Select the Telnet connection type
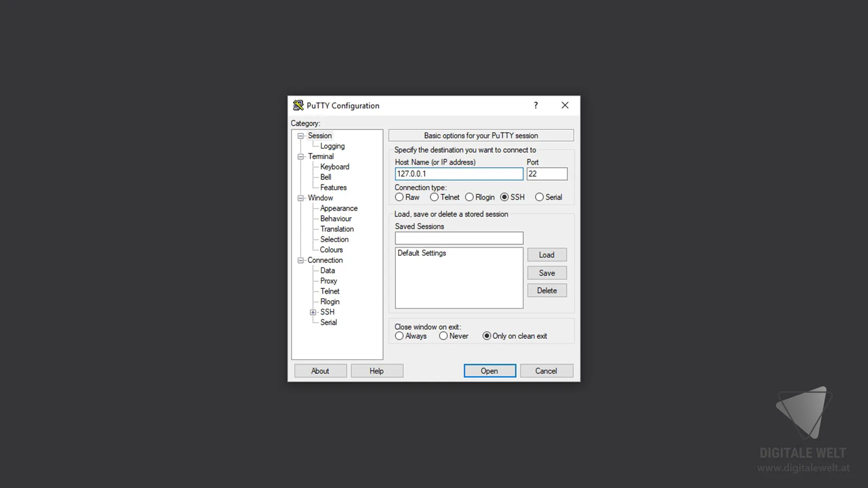This screenshot has height=488, width=868. click(444, 197)
